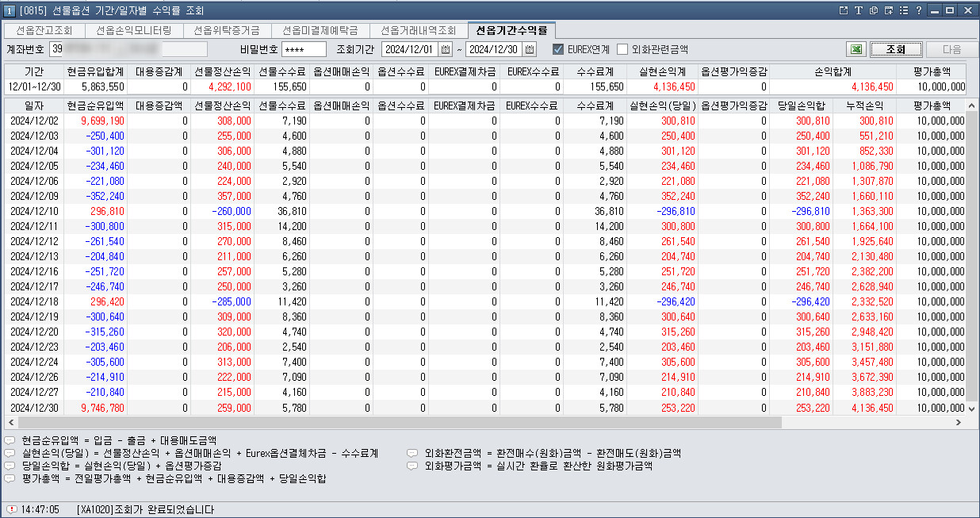Click the 누적손익 column header

(863, 105)
